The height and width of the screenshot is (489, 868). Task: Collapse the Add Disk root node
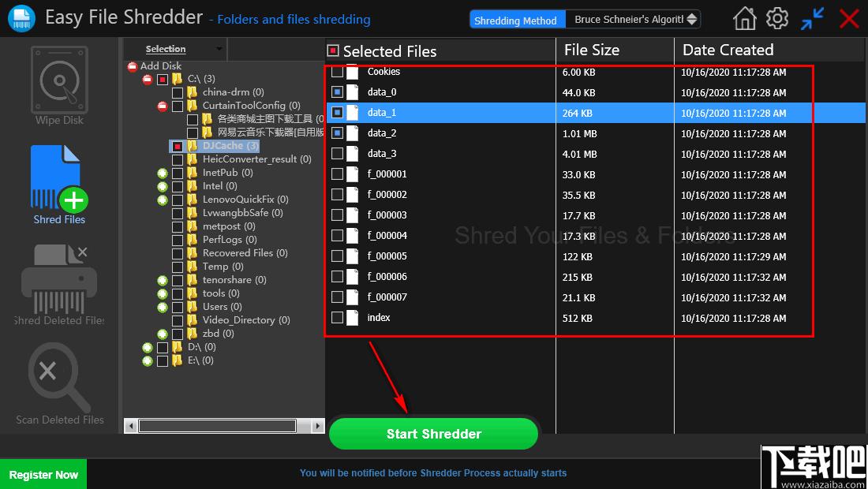click(x=133, y=66)
